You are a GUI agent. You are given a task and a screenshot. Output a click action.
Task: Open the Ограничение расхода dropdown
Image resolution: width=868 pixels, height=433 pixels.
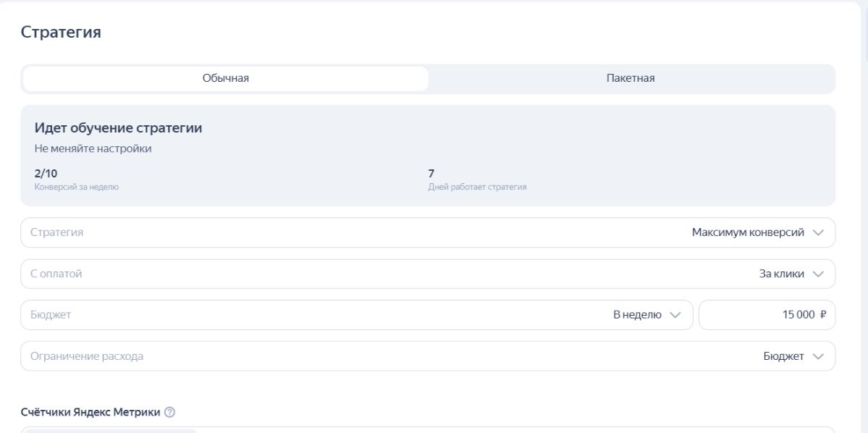(428, 356)
